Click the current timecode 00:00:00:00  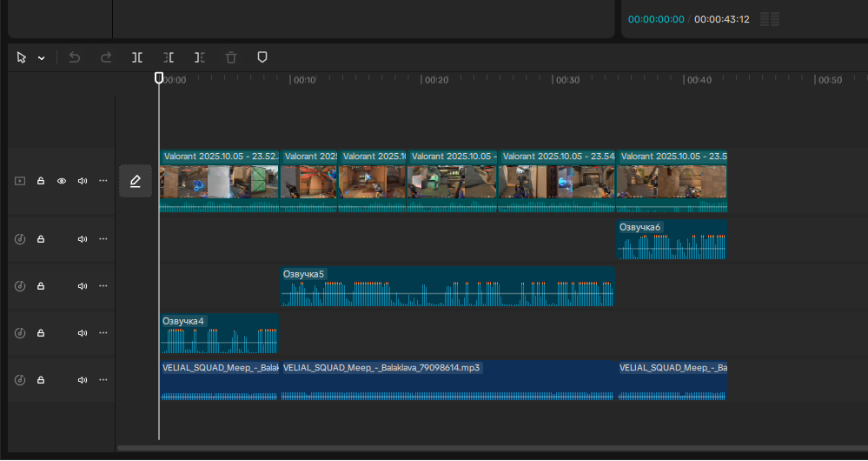(656, 19)
